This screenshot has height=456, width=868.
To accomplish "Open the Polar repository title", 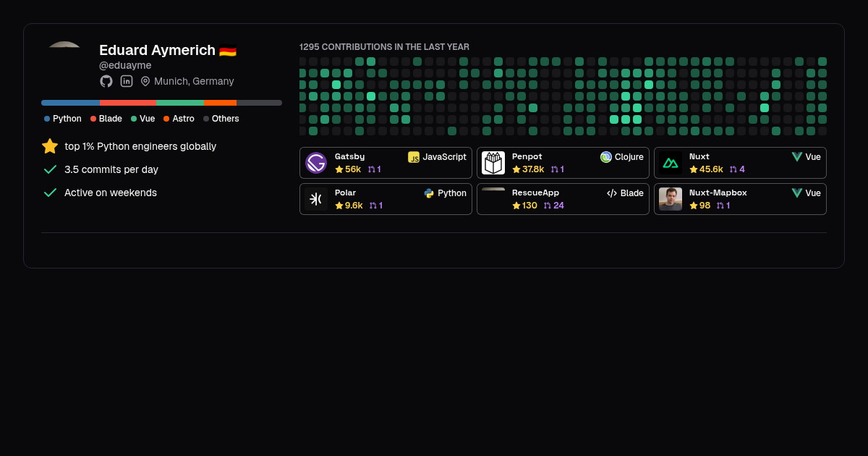I will (x=345, y=193).
